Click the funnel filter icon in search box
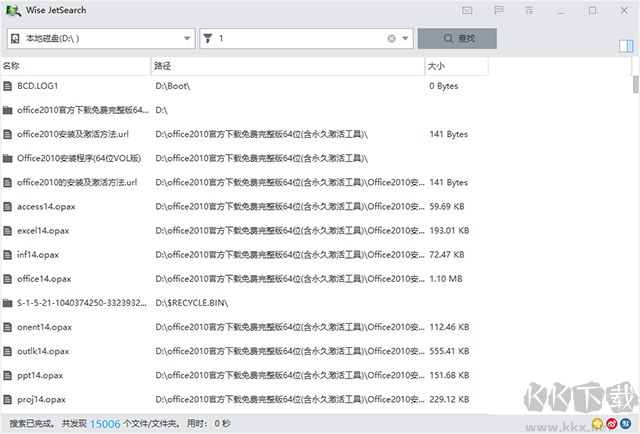This screenshot has height=434, width=640. [x=208, y=38]
